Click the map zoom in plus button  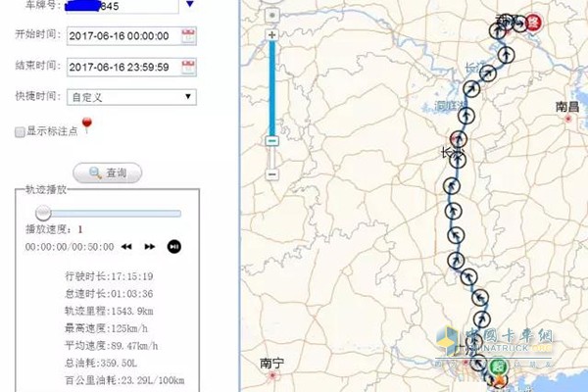tap(272, 35)
